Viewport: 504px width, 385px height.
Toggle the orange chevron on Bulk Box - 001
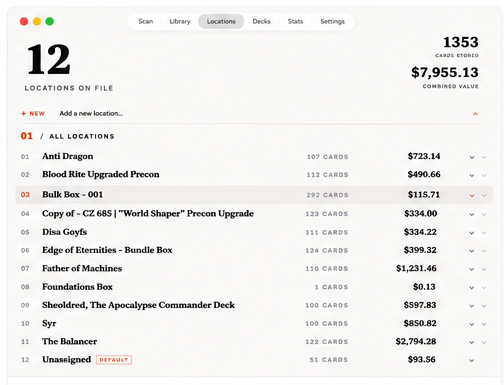click(472, 196)
